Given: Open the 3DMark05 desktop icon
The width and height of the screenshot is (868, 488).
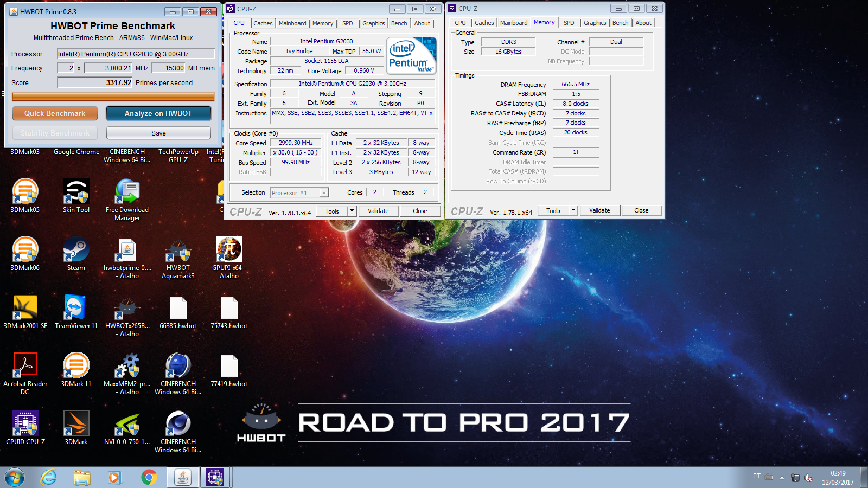Looking at the screenshot, I should 25,195.
